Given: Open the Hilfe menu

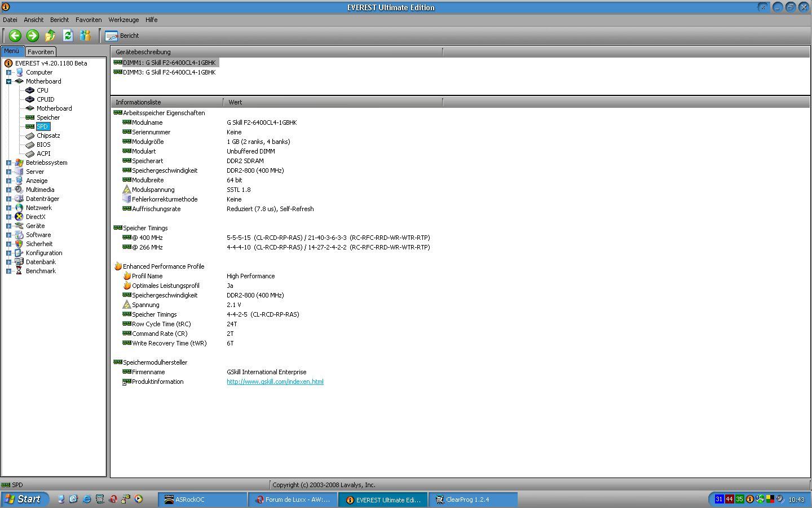Looking at the screenshot, I should pyautogui.click(x=152, y=20).
